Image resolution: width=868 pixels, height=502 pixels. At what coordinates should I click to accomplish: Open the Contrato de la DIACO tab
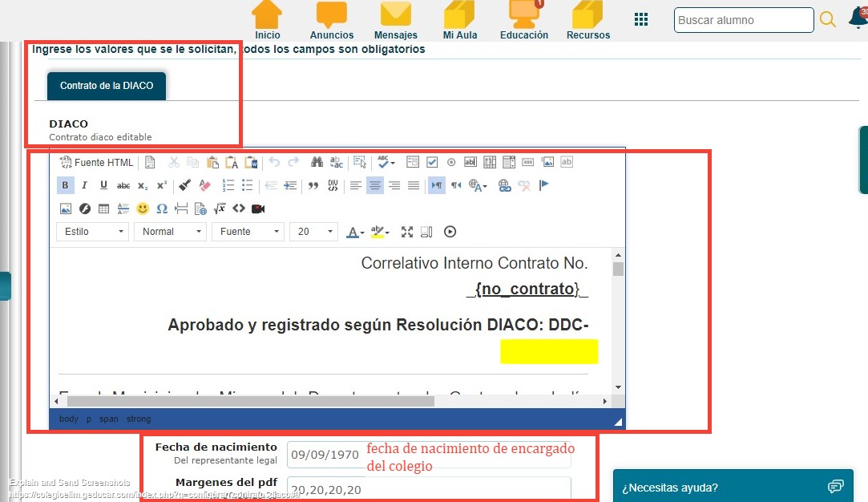tap(107, 86)
